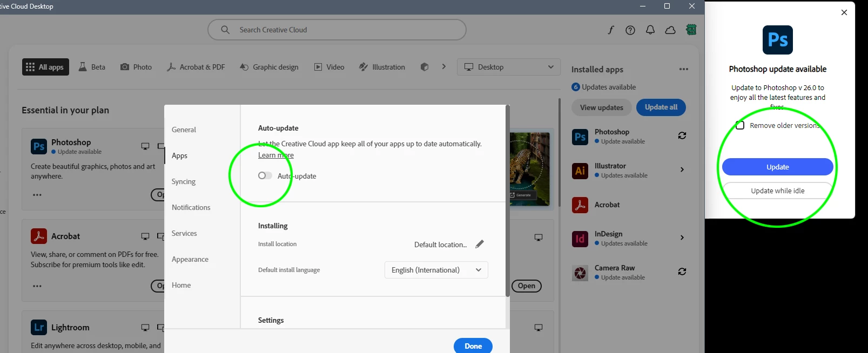Click Photoshop icon in Installed apps list
The height and width of the screenshot is (353, 868).
(x=580, y=137)
